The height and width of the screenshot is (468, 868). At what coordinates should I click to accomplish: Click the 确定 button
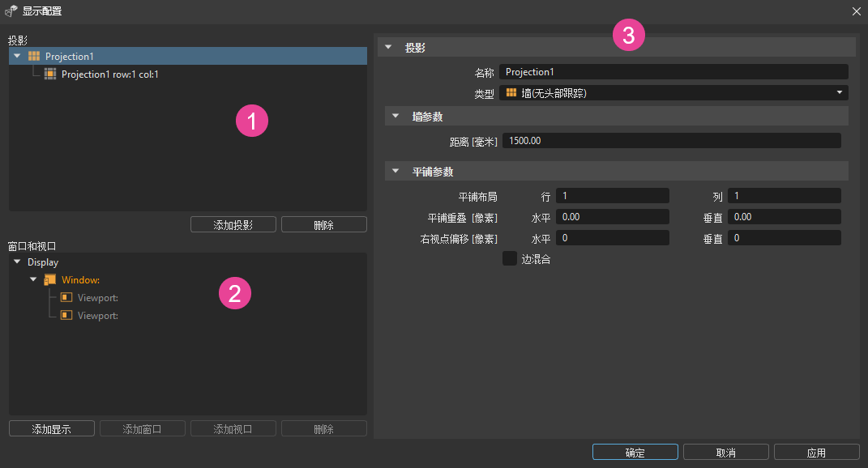pyautogui.click(x=635, y=452)
